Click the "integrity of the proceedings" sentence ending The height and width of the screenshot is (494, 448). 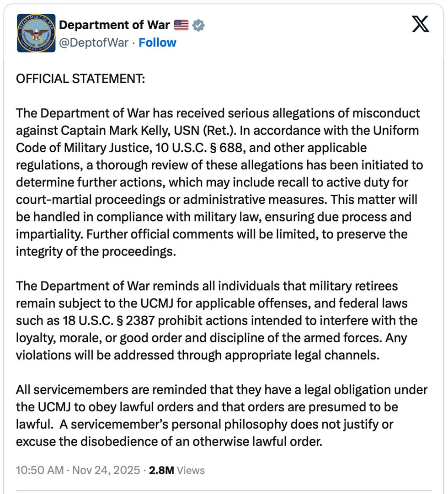click(96, 252)
